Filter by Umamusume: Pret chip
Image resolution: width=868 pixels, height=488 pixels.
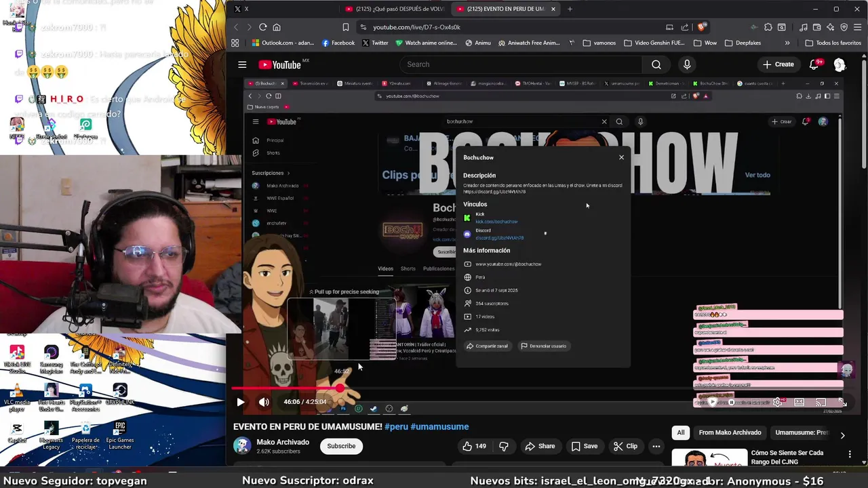pyautogui.click(x=802, y=432)
